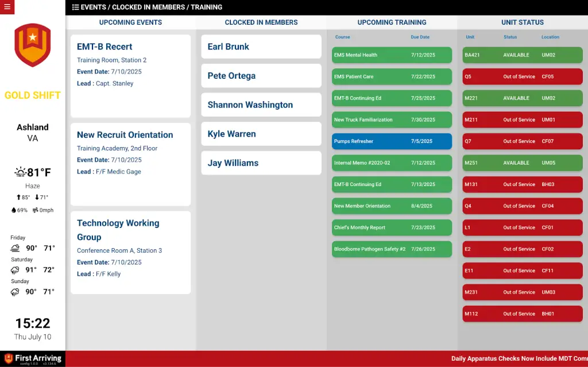Click the shield logo with star
The width and height of the screenshot is (588, 367).
coord(33,45)
